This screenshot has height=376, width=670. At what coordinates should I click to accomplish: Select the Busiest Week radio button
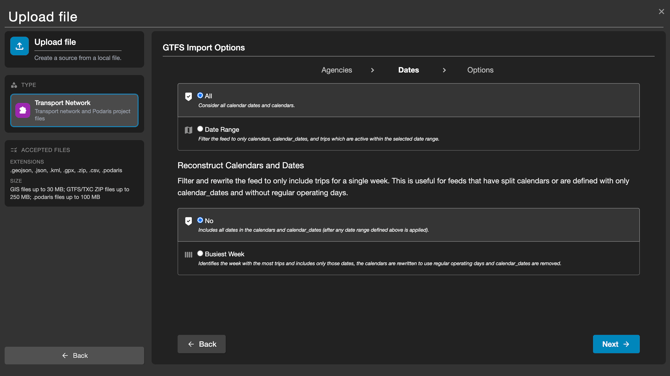200,253
